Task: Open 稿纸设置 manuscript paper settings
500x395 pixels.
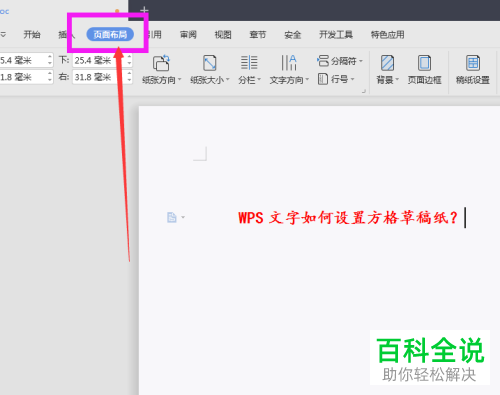Action: point(473,70)
